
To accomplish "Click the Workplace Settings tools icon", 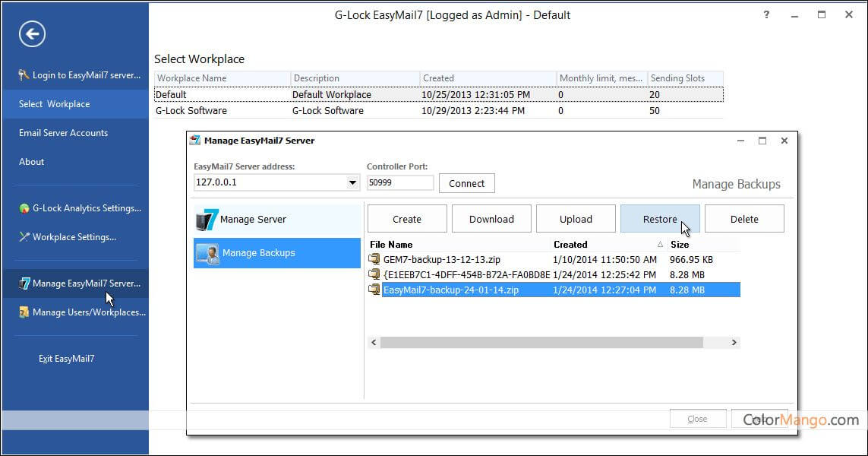I will [24, 237].
